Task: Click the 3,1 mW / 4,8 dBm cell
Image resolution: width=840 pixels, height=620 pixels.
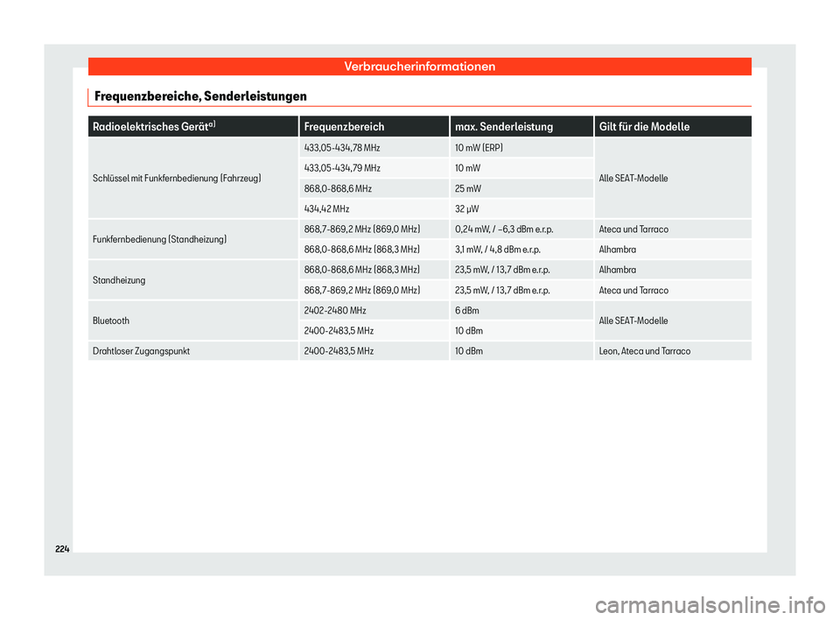Action: click(x=497, y=250)
